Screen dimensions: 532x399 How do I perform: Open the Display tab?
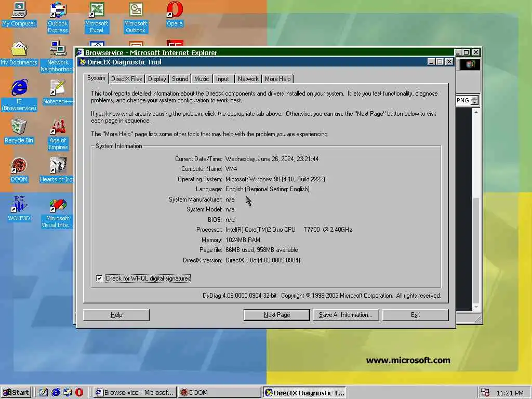coord(157,79)
